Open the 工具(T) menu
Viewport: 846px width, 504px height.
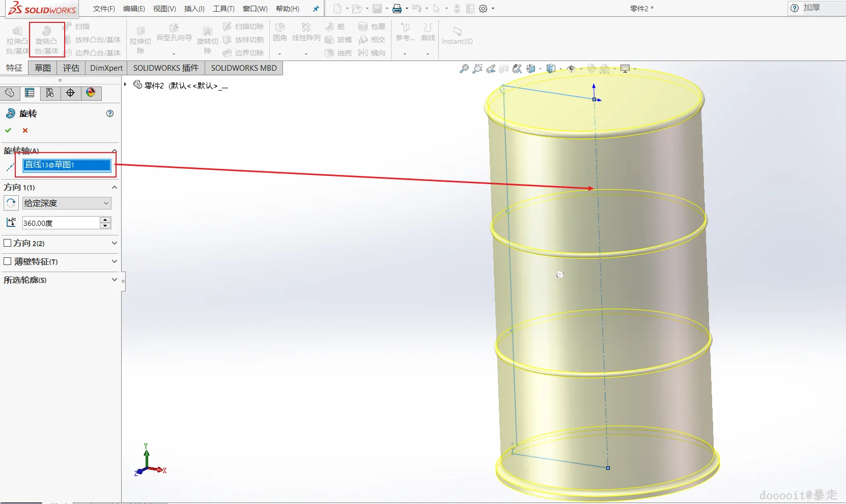(x=223, y=9)
